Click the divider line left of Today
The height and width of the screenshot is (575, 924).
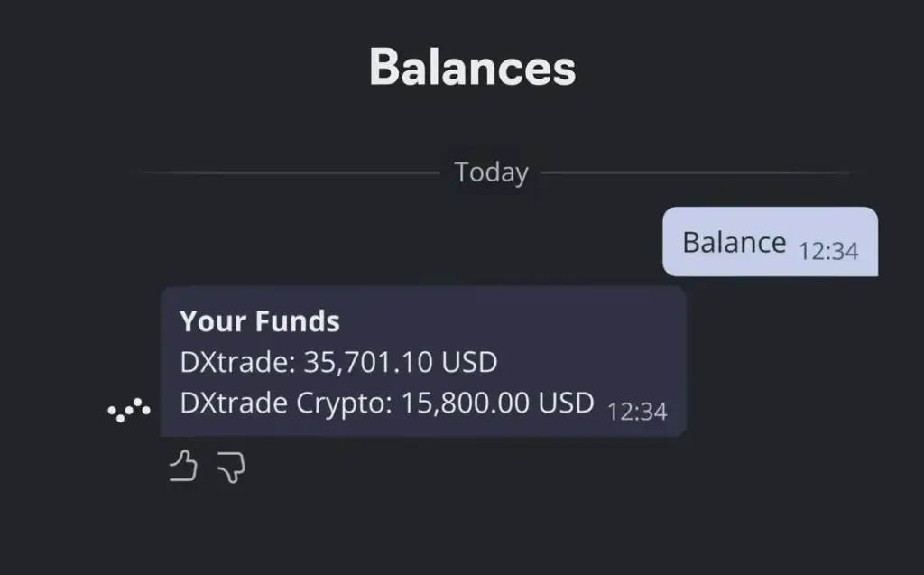coord(289,172)
